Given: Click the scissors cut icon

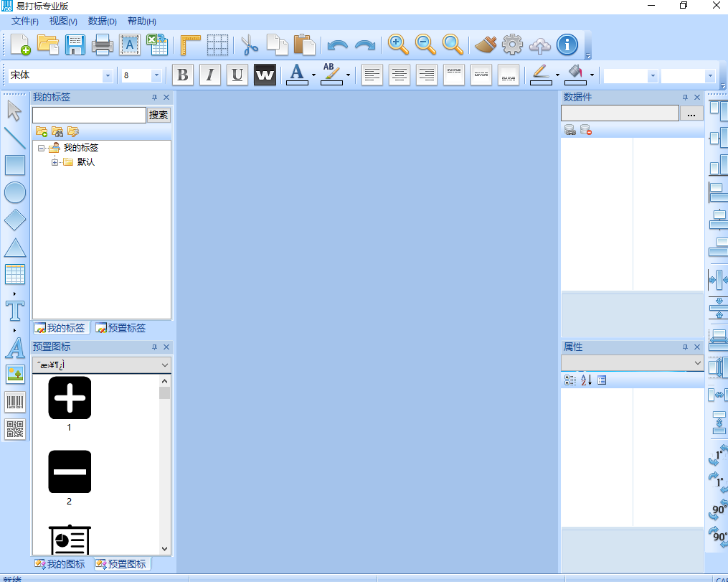Looking at the screenshot, I should tap(249, 44).
